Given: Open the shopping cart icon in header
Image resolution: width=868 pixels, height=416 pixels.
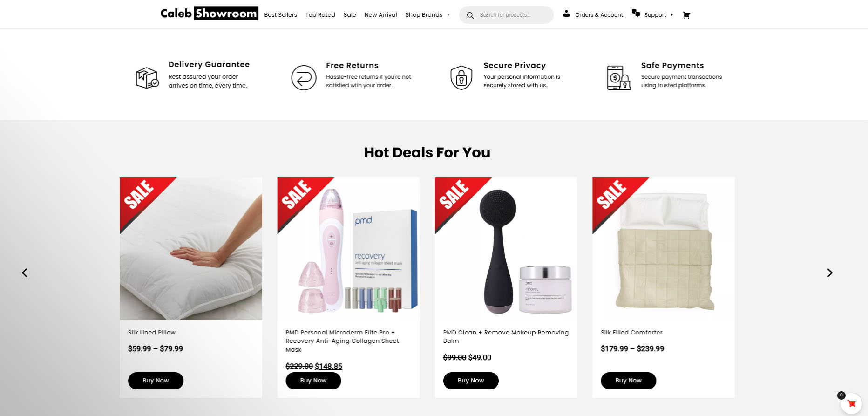Looking at the screenshot, I should [x=686, y=15].
